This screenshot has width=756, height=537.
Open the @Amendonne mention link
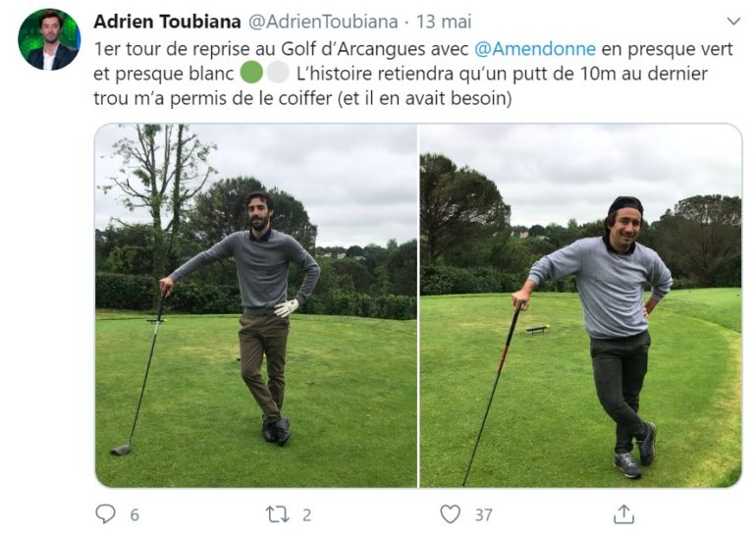(535, 49)
